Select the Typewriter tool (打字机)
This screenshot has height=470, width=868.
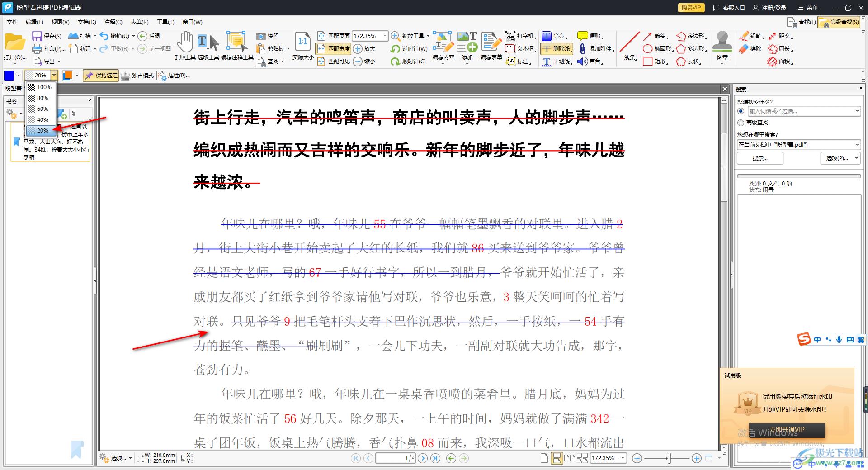(x=521, y=36)
